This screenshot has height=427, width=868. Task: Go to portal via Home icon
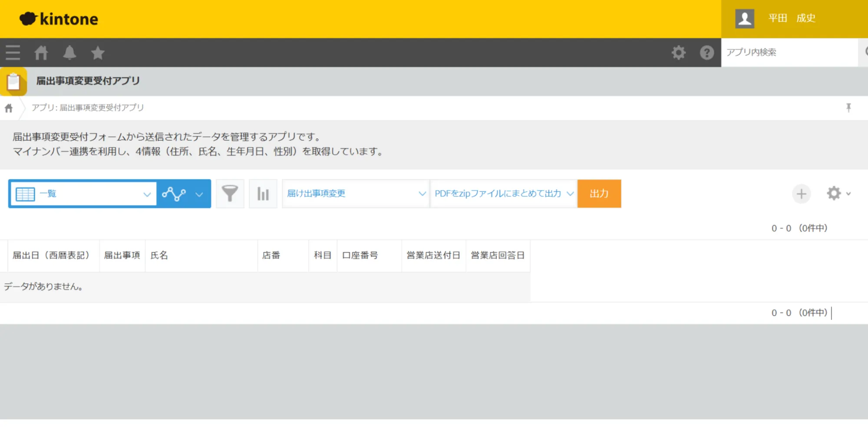click(41, 53)
